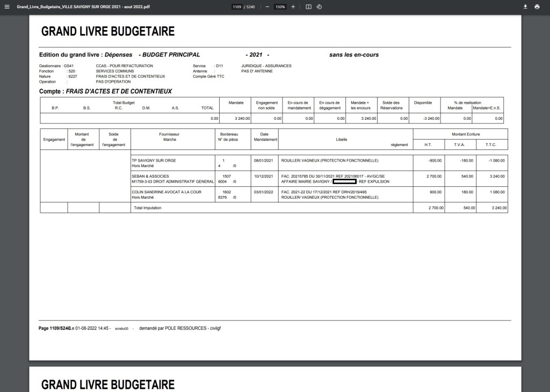Open the viewer hamburger menu
This screenshot has width=550, height=392.
(x=7, y=7)
